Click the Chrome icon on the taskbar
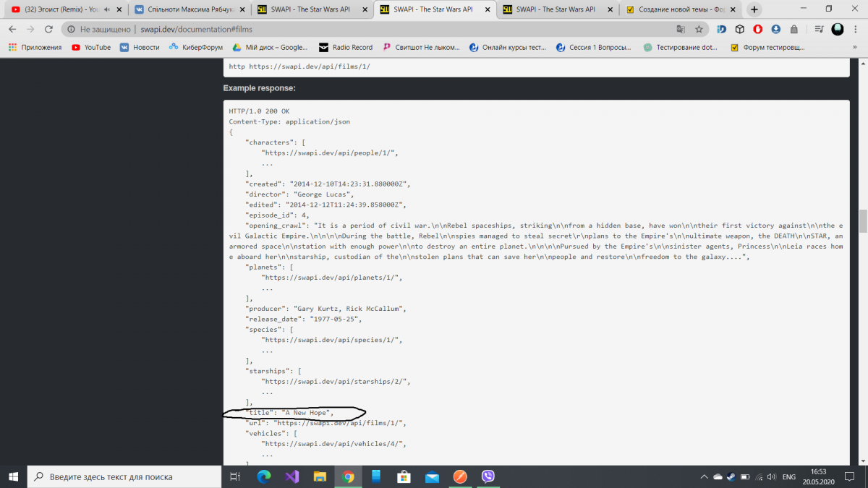The image size is (868, 488). click(x=348, y=476)
